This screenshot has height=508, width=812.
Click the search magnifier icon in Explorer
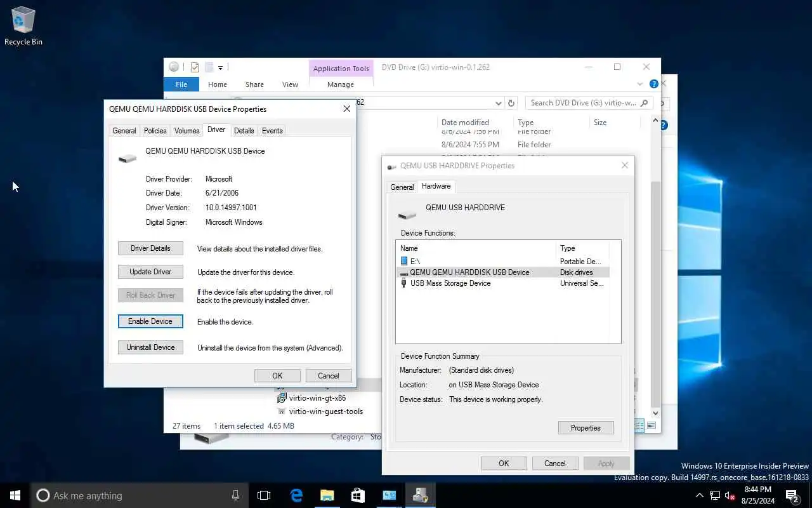point(645,102)
